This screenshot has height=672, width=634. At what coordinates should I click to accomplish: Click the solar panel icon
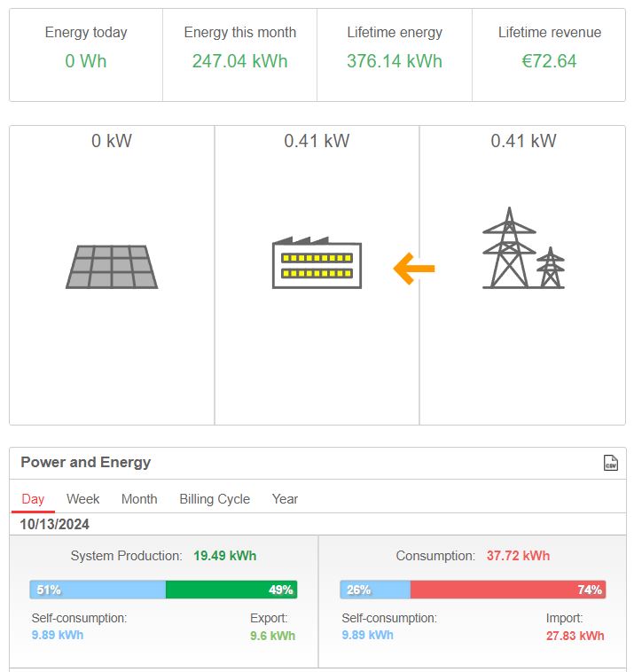coord(112,267)
